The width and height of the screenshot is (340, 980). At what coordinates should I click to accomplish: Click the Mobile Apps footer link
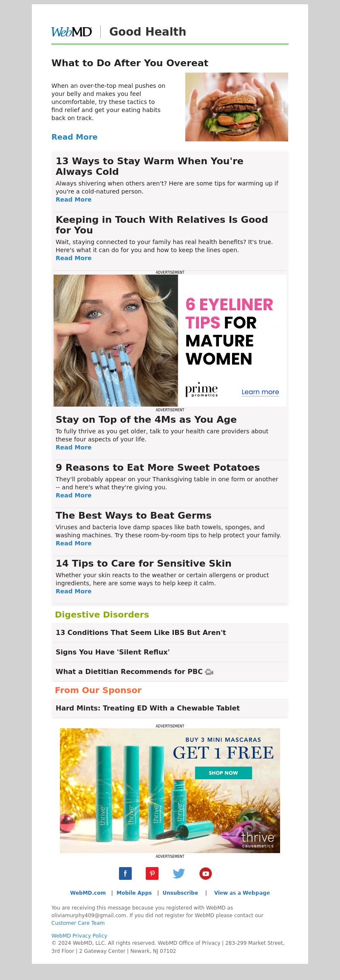click(134, 893)
